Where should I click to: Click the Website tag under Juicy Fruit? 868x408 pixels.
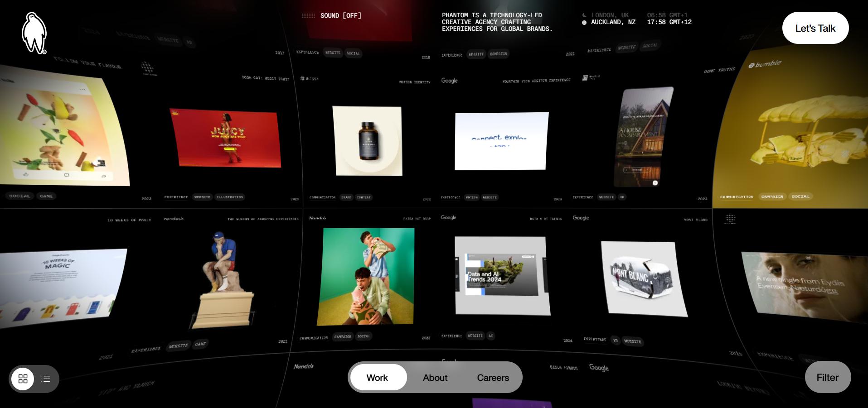[x=202, y=197]
